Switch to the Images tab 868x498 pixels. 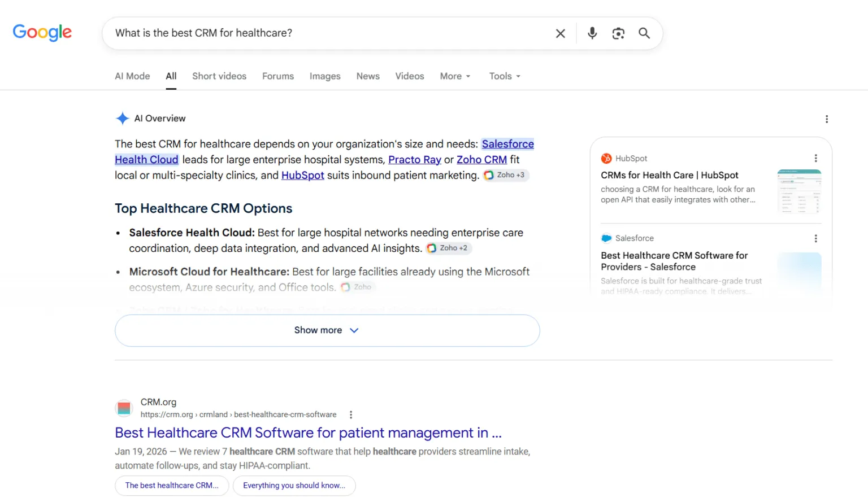325,76
